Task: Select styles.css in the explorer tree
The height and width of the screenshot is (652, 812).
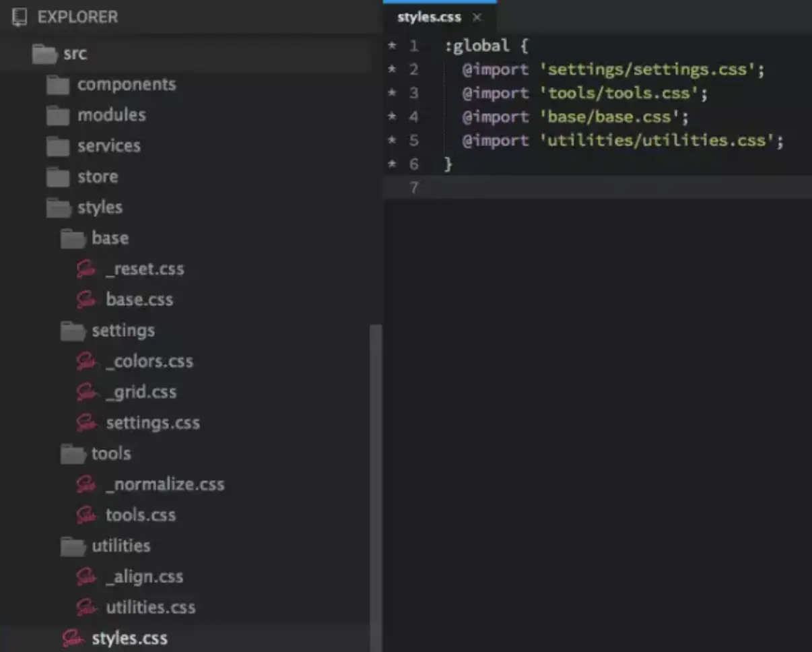Action: pyautogui.click(x=130, y=639)
